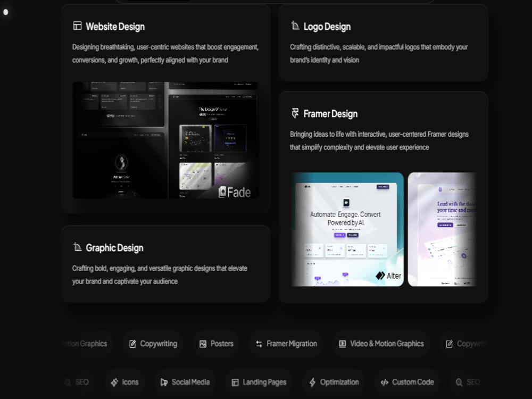Click the Social Media icon
Image resolution: width=532 pixels, height=399 pixels.
point(164,383)
